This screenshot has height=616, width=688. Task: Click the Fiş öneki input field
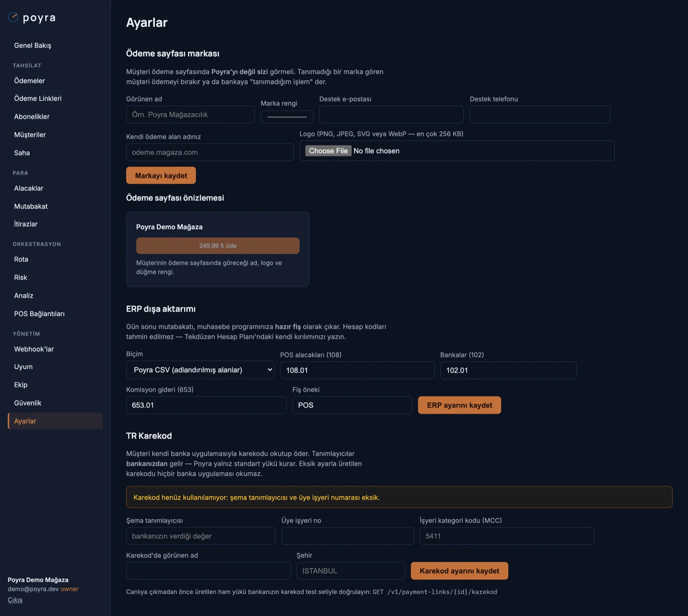[x=352, y=405]
